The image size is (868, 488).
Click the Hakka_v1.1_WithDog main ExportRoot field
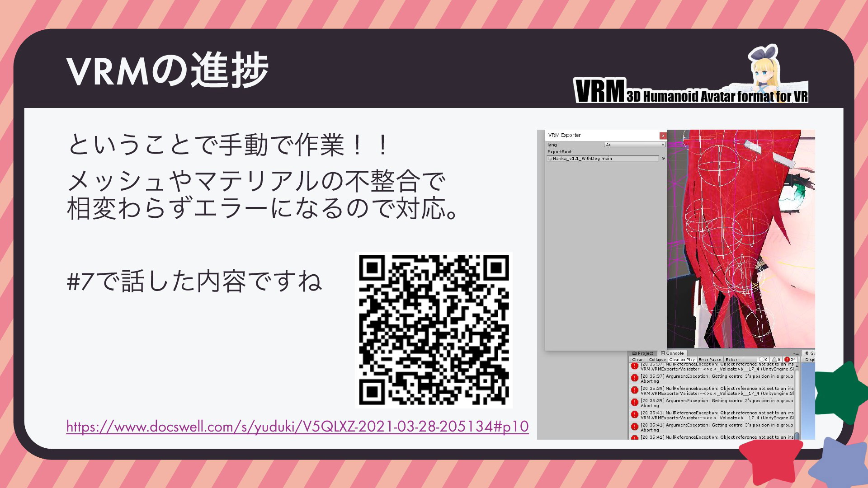(x=603, y=159)
